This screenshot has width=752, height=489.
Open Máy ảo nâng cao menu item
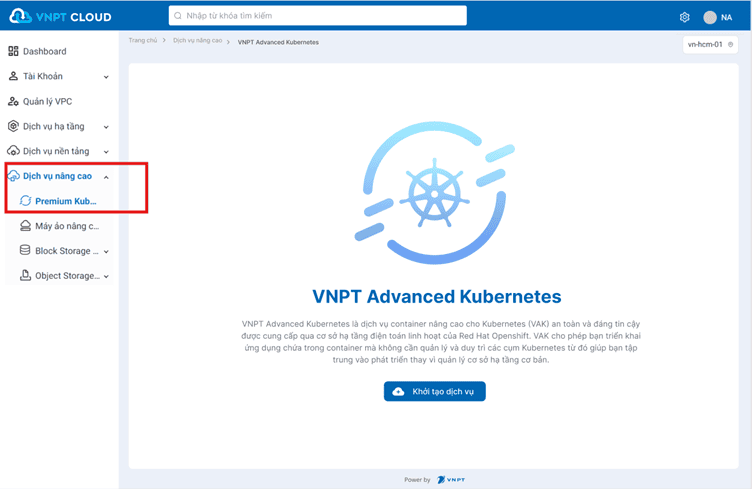pos(66,226)
